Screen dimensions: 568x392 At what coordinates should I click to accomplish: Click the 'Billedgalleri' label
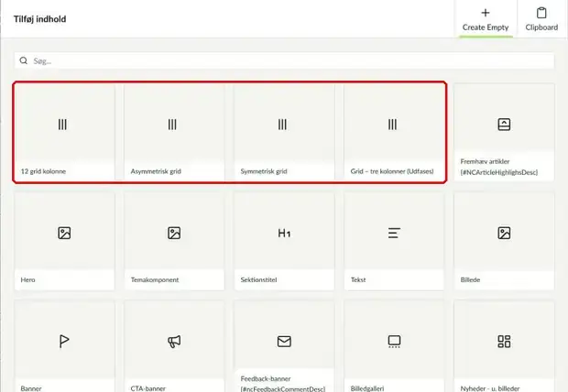tap(367, 388)
